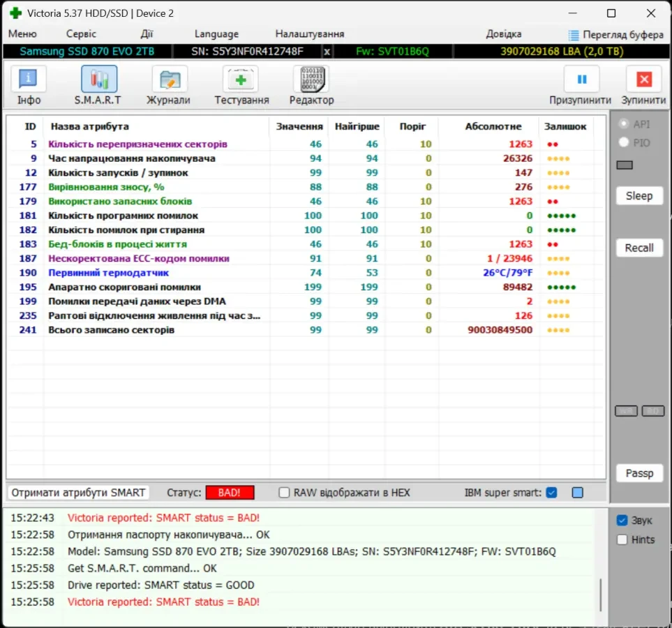Select row Кількість перепризначених секторів

pyautogui.click(x=306, y=144)
